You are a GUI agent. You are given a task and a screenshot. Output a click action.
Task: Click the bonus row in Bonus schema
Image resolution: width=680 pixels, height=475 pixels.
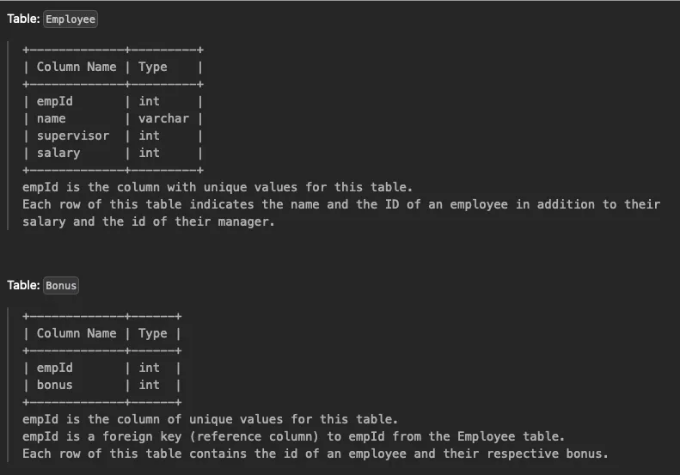pyautogui.click(x=102, y=385)
